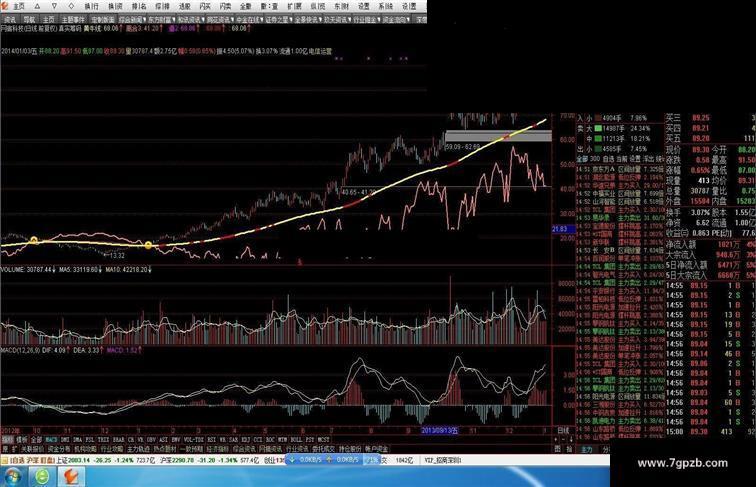Switch to the 资讯 tab

(11, 19)
